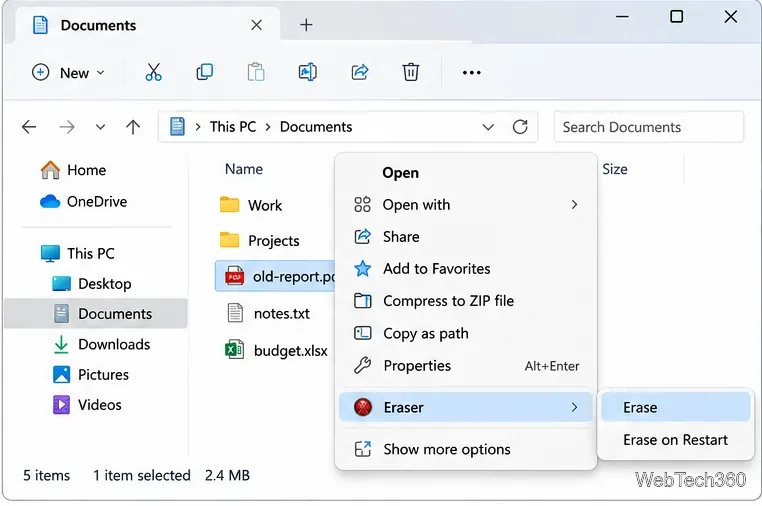Image resolution: width=762 pixels, height=506 pixels.
Task: Expand the address bar history dropdown
Action: 488,127
